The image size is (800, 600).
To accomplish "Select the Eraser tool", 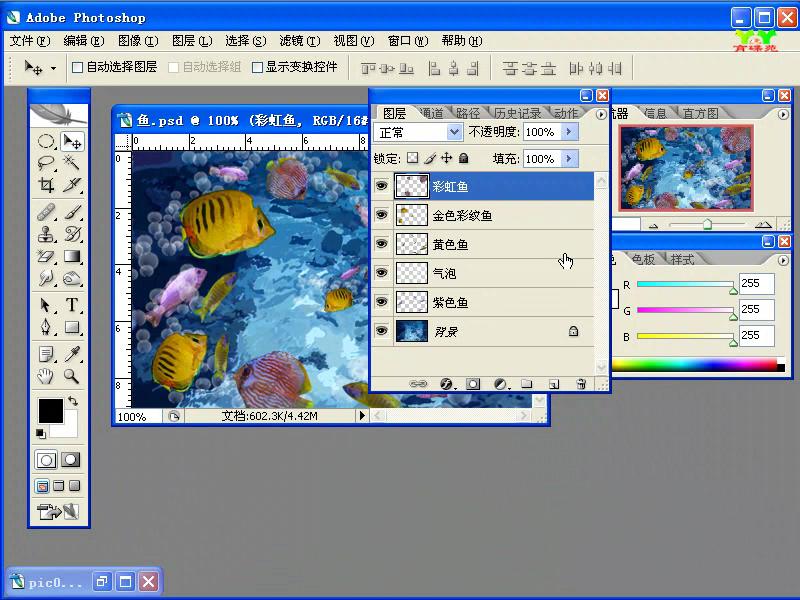I will point(46,256).
